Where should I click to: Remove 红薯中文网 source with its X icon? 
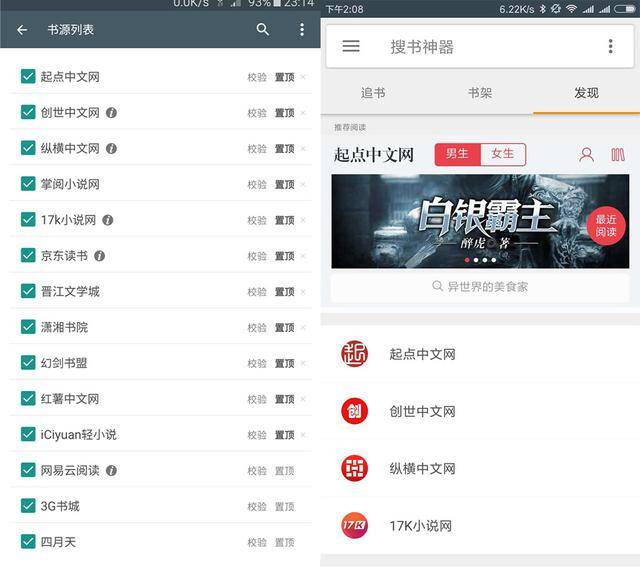(x=303, y=399)
